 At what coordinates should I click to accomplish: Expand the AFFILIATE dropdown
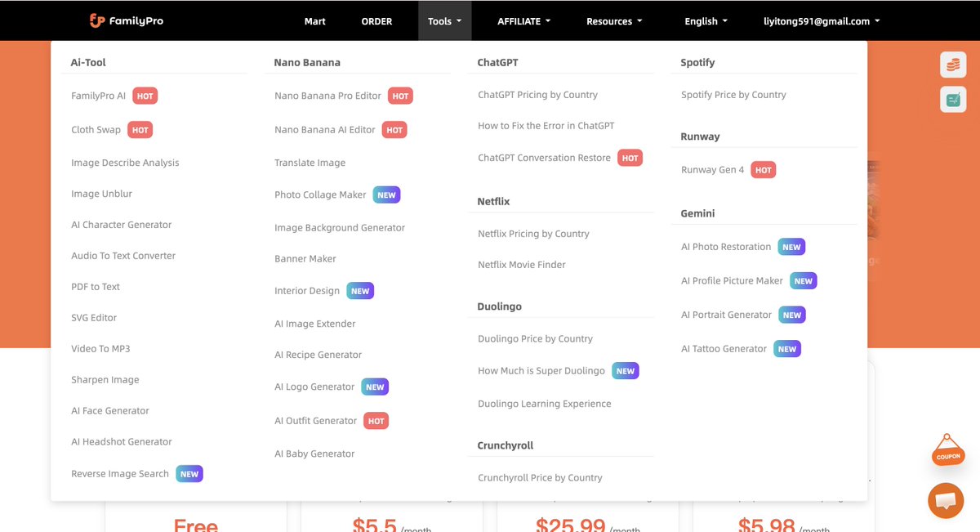pos(523,21)
